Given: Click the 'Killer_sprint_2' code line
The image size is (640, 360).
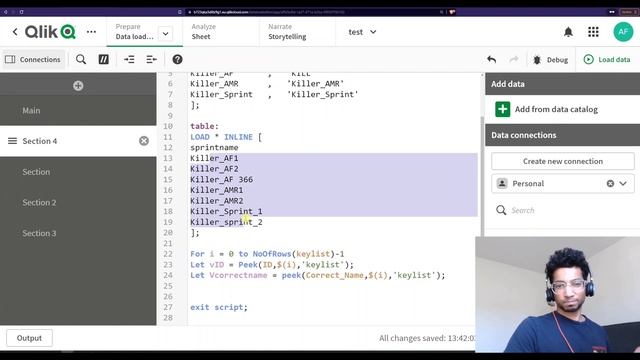Looking at the screenshot, I should (226, 222).
